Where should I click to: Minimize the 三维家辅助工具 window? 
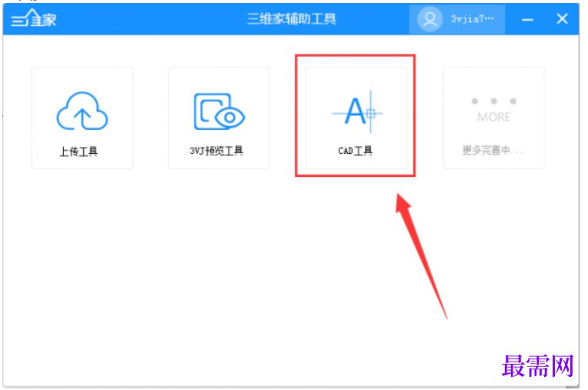[528, 19]
